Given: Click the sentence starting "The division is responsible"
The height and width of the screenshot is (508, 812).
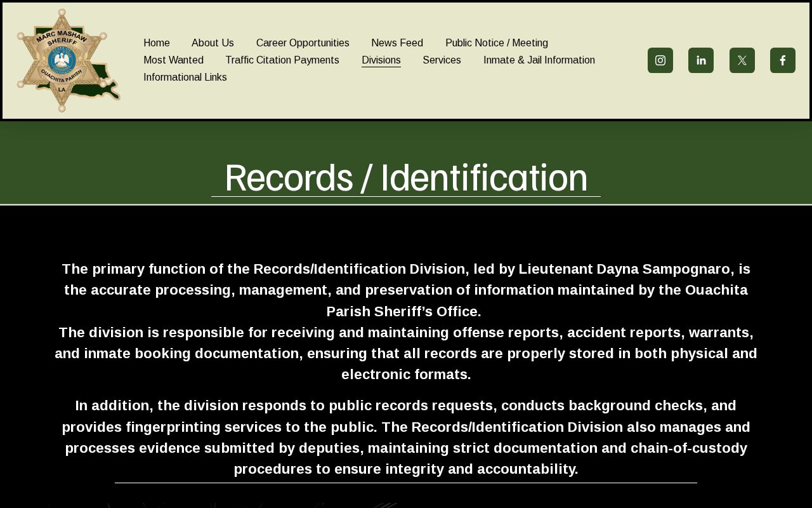Looking at the screenshot, I should (x=406, y=354).
